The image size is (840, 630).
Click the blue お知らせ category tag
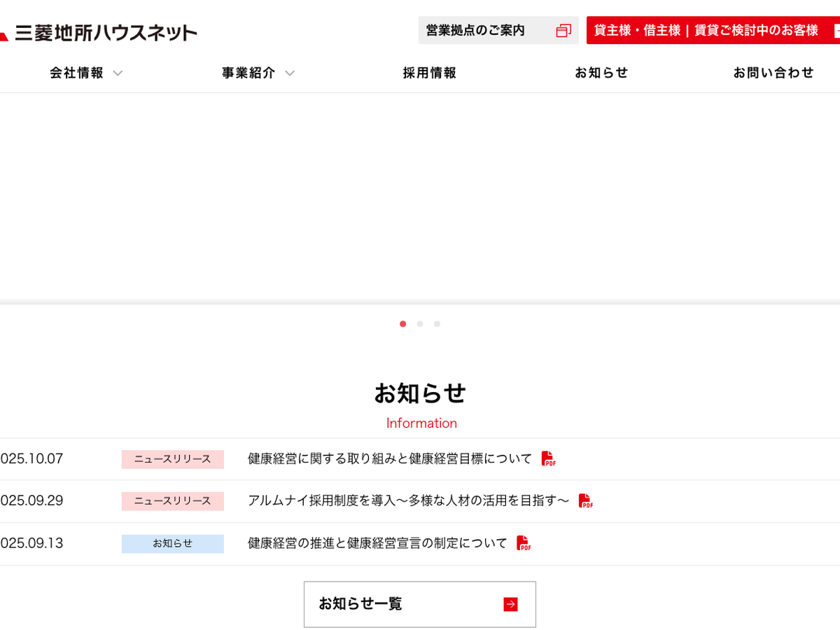(172, 544)
